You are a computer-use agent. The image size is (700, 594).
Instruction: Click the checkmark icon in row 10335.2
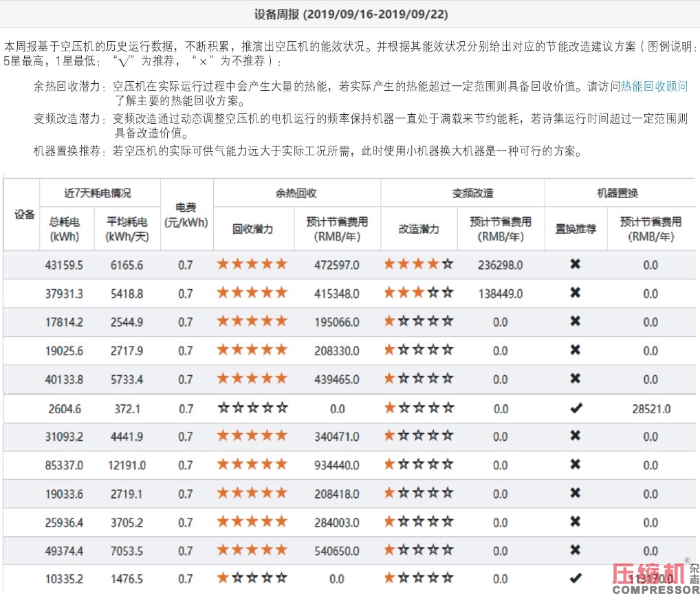pyautogui.click(x=576, y=578)
